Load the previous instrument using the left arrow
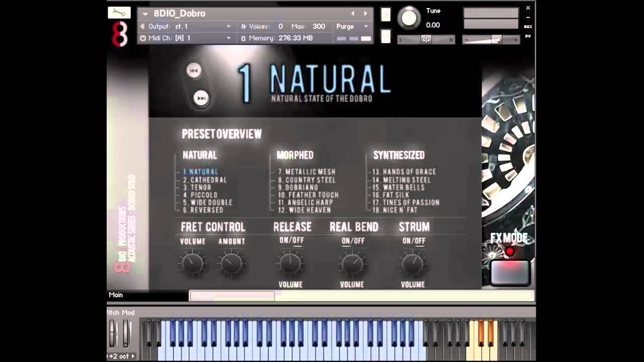Viewport: 644px width, 362px height. (x=353, y=14)
